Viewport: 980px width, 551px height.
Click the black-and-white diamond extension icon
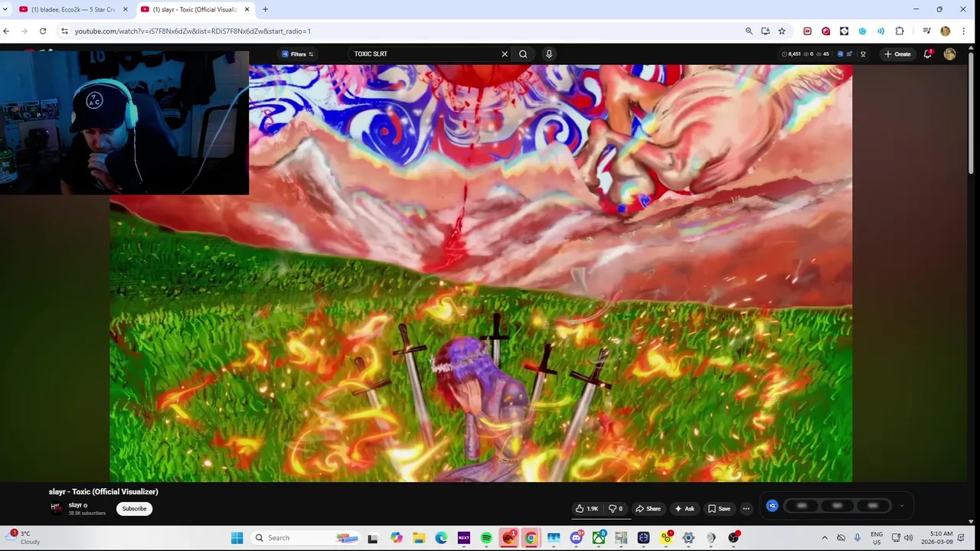[x=844, y=31]
